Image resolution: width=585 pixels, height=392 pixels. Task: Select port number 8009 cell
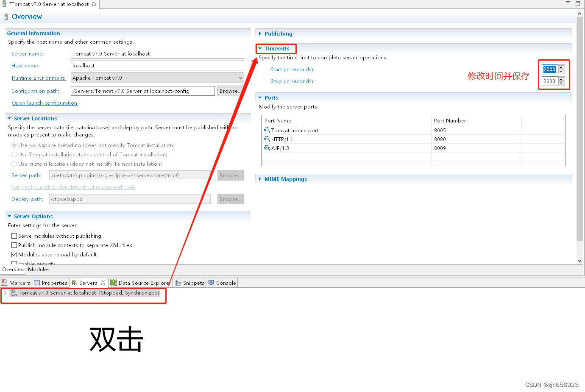point(476,148)
